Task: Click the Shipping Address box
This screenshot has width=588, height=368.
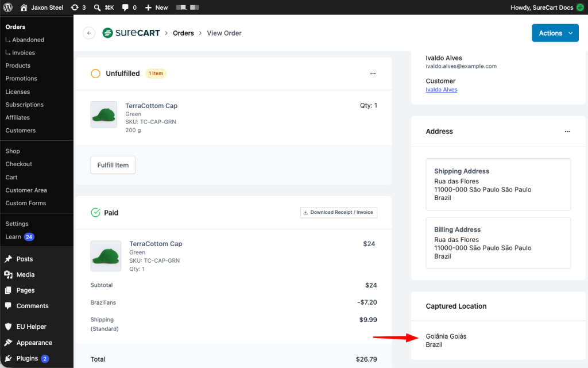Action: click(498, 185)
